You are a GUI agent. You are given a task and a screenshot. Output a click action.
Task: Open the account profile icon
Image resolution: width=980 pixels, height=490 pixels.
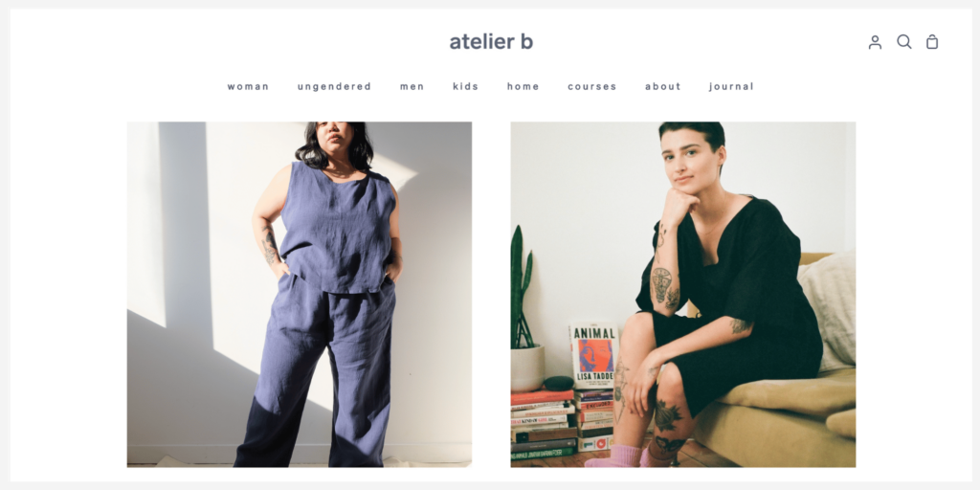click(875, 42)
